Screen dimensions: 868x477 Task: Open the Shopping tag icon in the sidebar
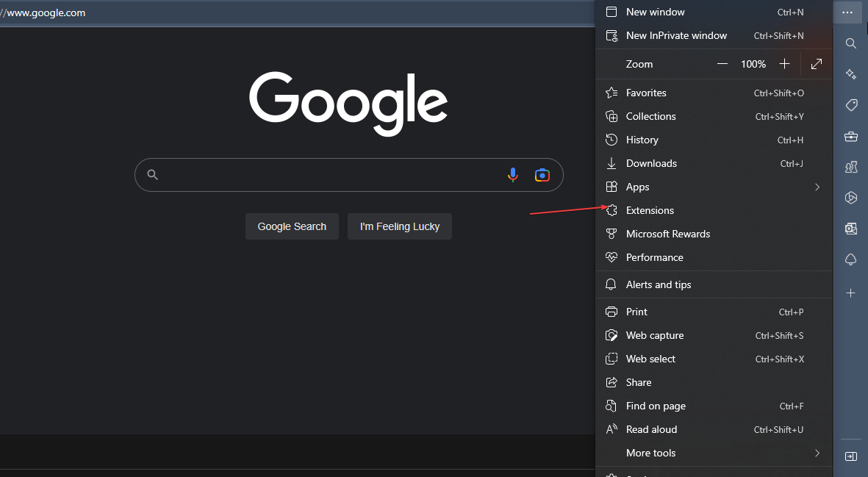tap(851, 105)
